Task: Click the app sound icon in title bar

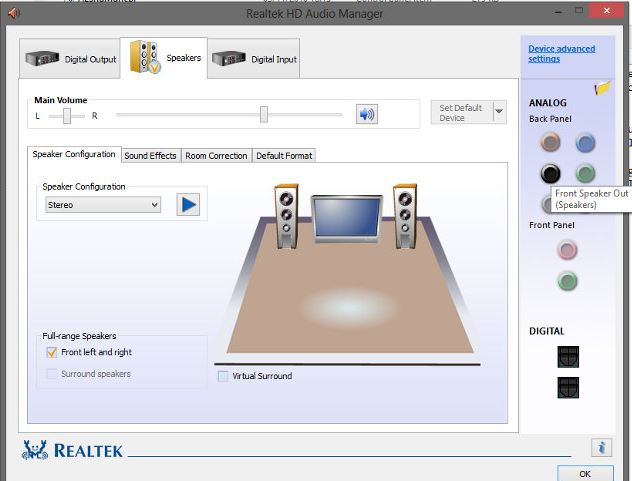Action: [x=14, y=13]
